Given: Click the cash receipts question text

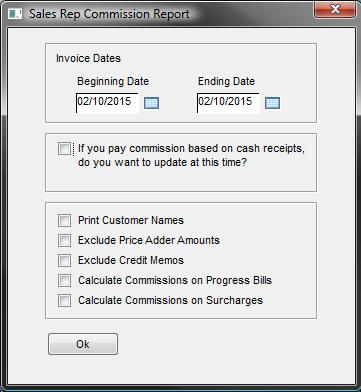Looking at the screenshot, I should (191, 156).
